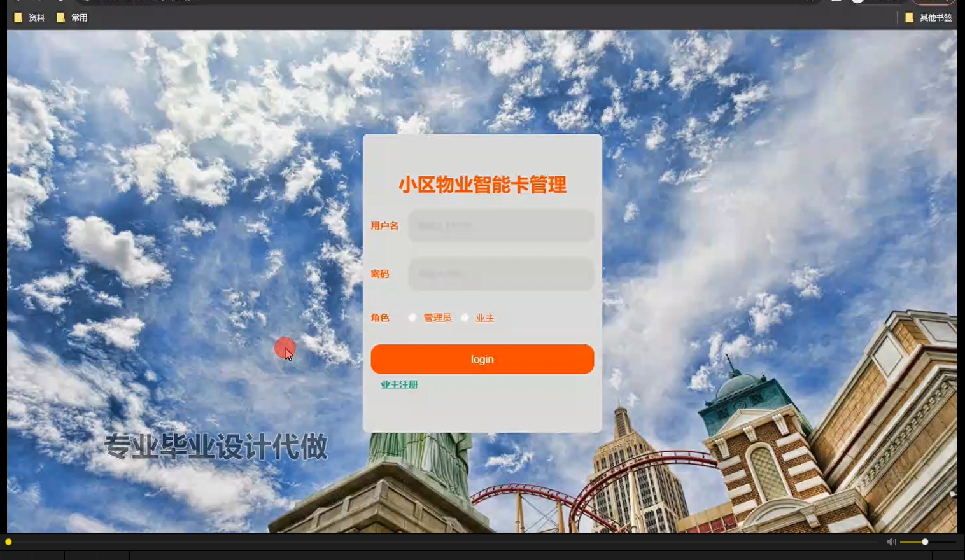This screenshot has height=560, width=965.
Task: Click inside the browser address bar
Action: (x=382, y=3)
